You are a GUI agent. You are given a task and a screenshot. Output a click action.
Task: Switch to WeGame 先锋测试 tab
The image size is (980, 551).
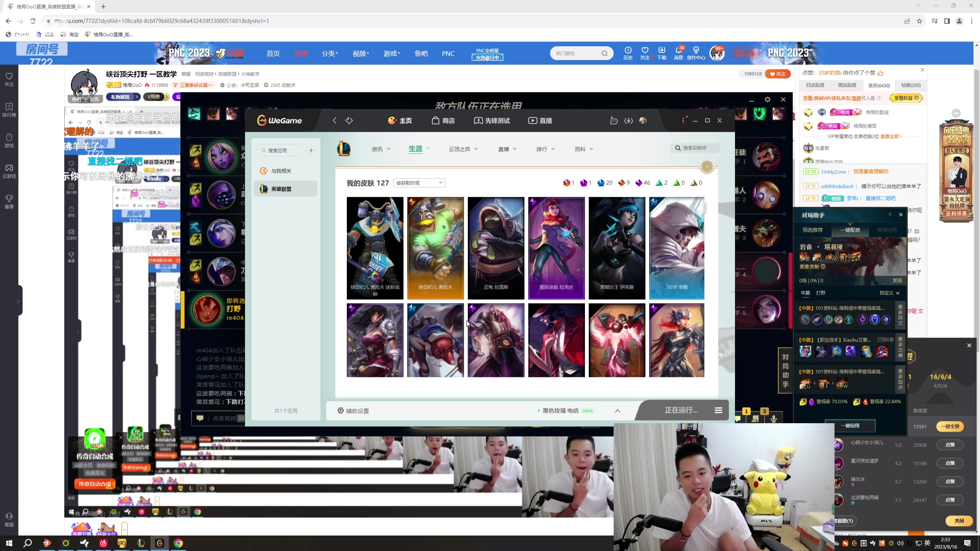[492, 121]
